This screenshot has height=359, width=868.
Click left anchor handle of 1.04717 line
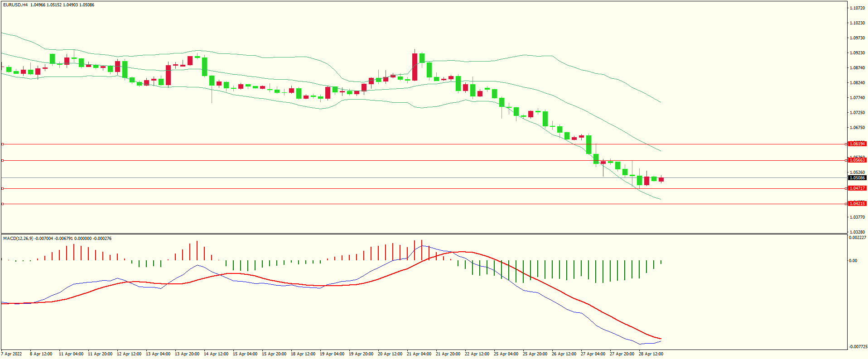click(x=2, y=188)
